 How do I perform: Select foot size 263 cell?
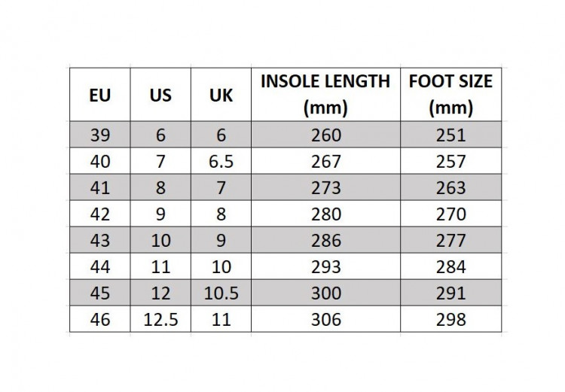[450, 187]
